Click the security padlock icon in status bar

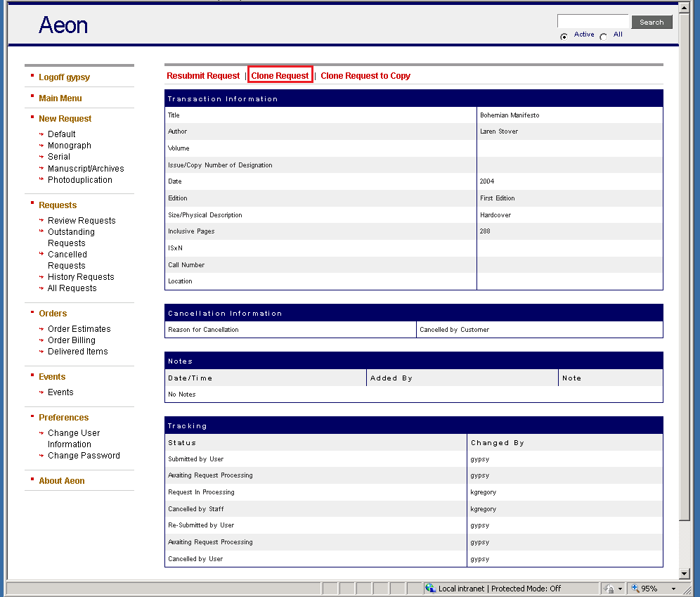(609, 589)
